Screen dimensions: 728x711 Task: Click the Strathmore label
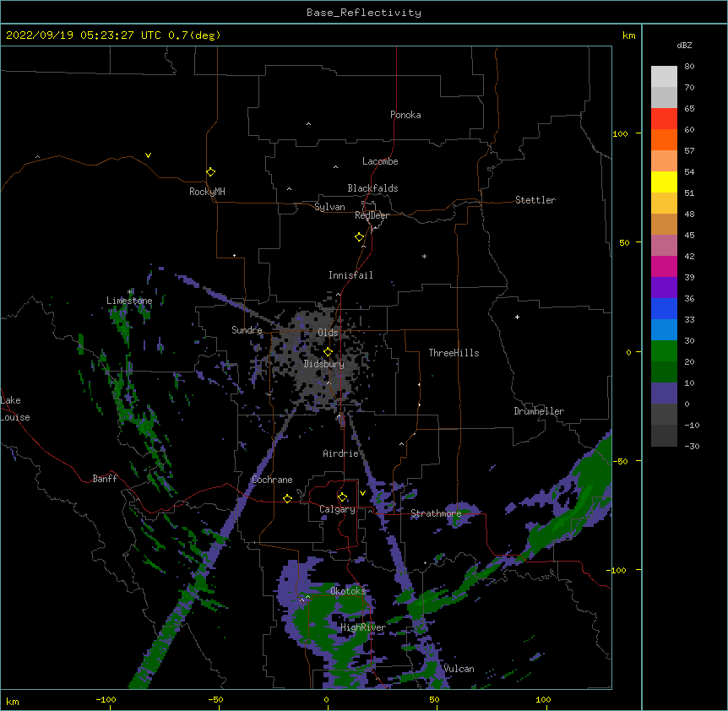[436, 513]
